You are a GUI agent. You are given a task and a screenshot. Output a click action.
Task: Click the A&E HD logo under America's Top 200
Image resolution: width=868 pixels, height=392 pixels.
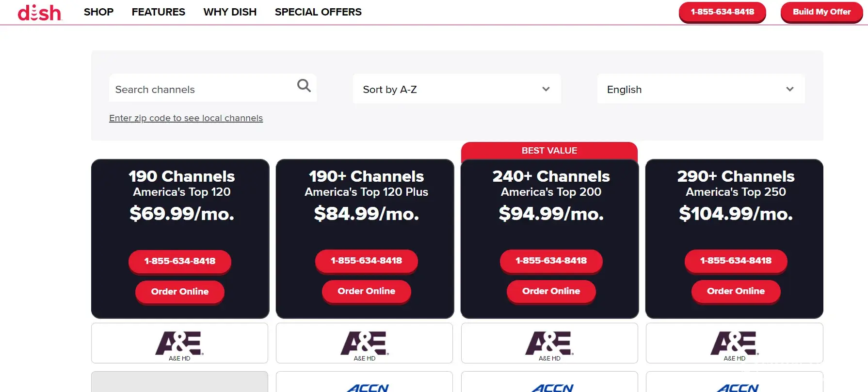549,343
